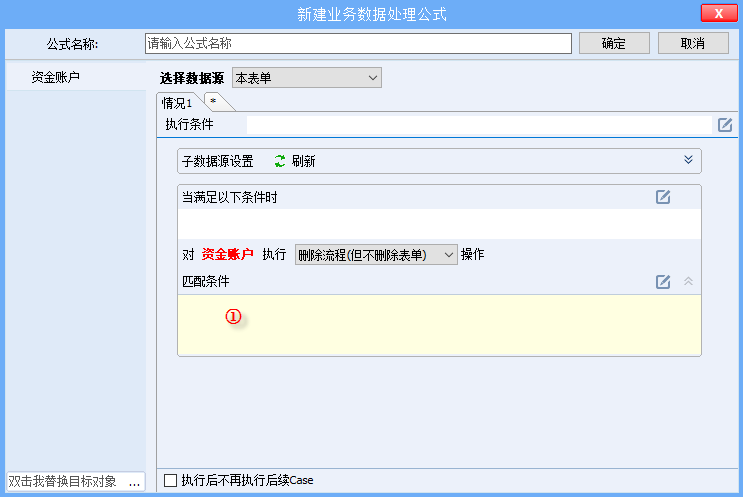
Task: Open the 删除流程(但不删除表单) operation dropdown
Action: [376, 255]
